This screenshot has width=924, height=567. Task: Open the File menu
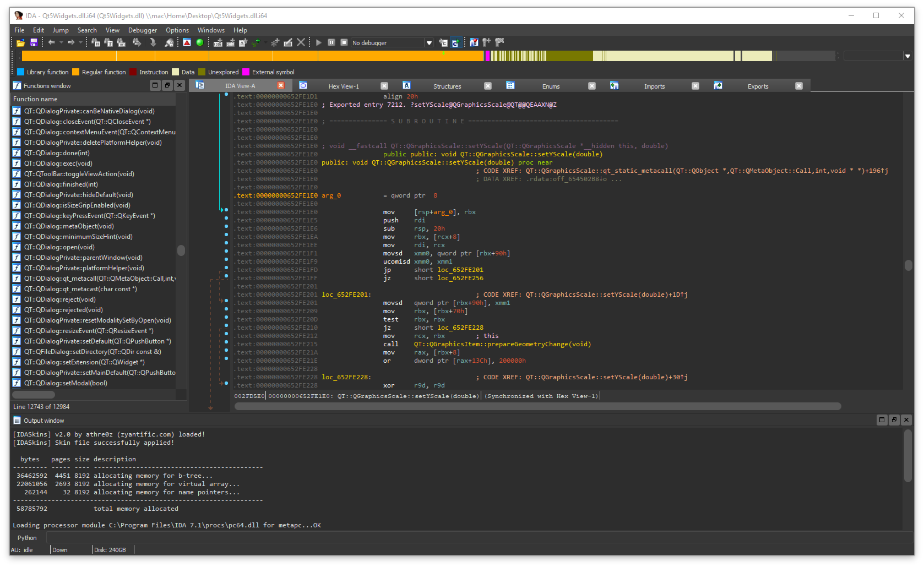click(19, 30)
